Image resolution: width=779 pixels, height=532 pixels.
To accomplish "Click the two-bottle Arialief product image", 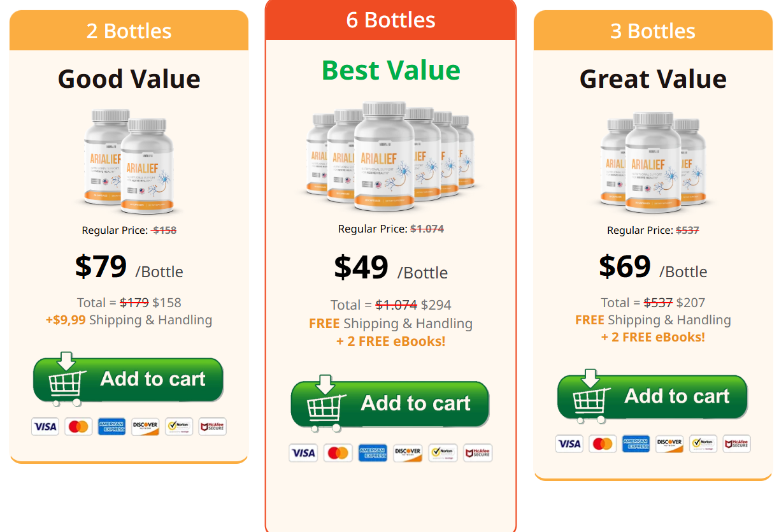I will (129, 162).
